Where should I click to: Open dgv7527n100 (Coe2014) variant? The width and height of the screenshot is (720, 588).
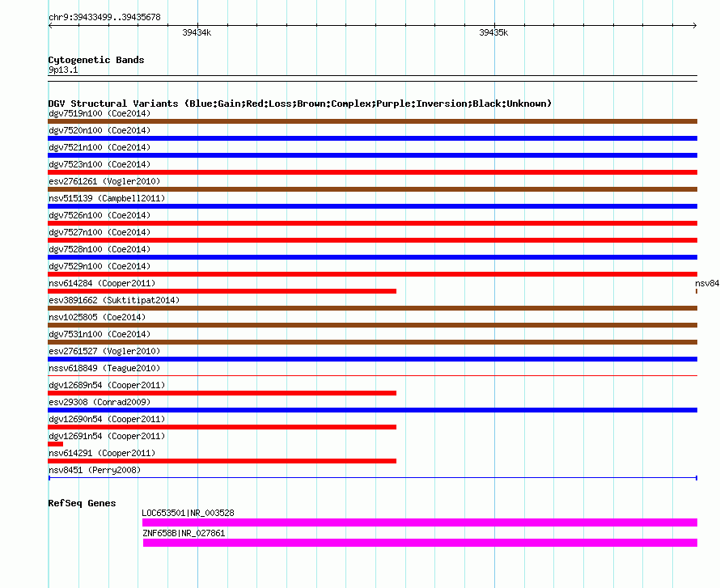point(100,232)
